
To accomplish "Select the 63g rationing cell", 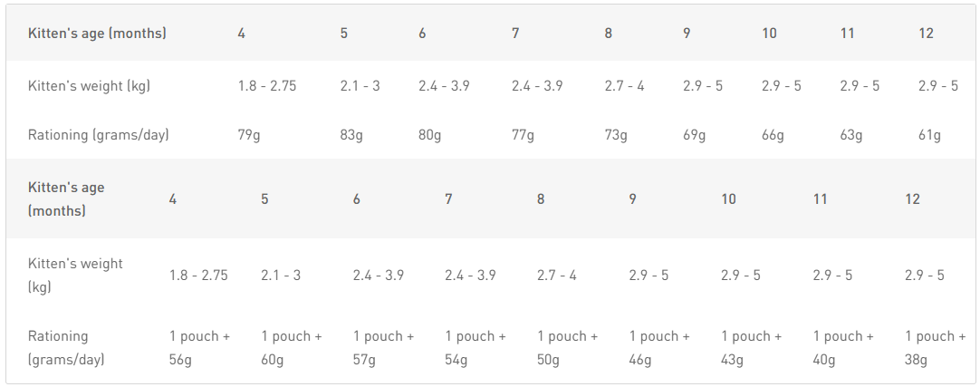I will coord(851,135).
